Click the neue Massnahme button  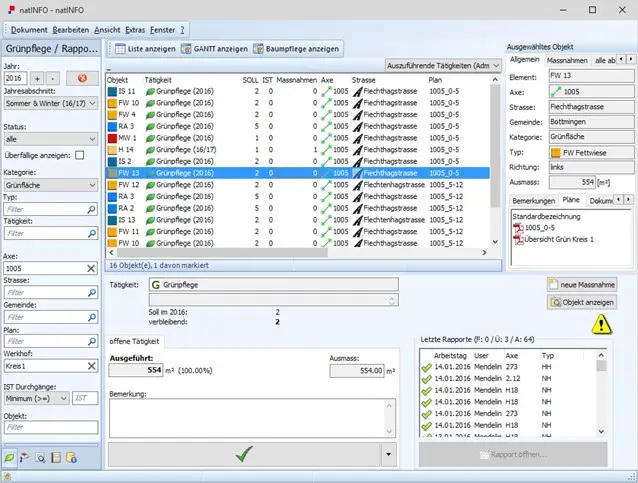click(x=582, y=285)
